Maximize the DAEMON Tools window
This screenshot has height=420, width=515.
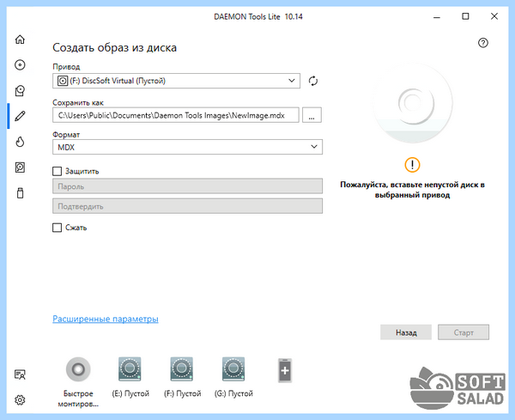(x=465, y=16)
